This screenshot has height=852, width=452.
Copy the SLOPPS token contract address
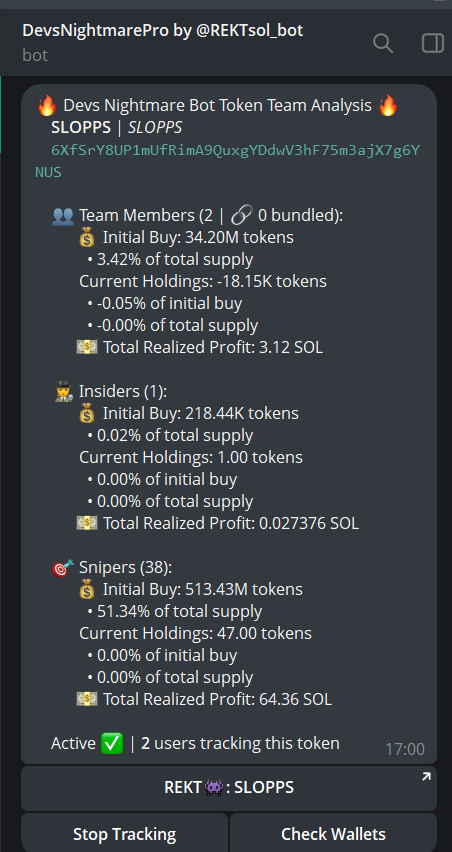click(228, 161)
